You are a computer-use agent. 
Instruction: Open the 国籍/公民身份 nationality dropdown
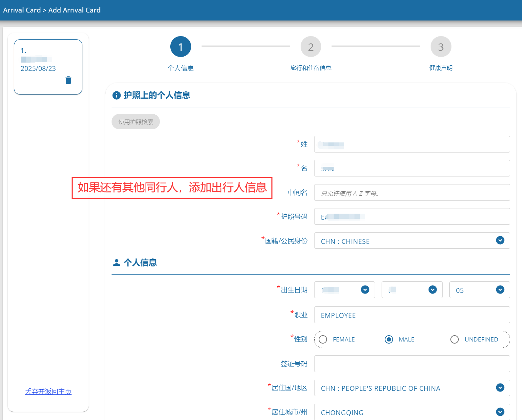[500, 240]
